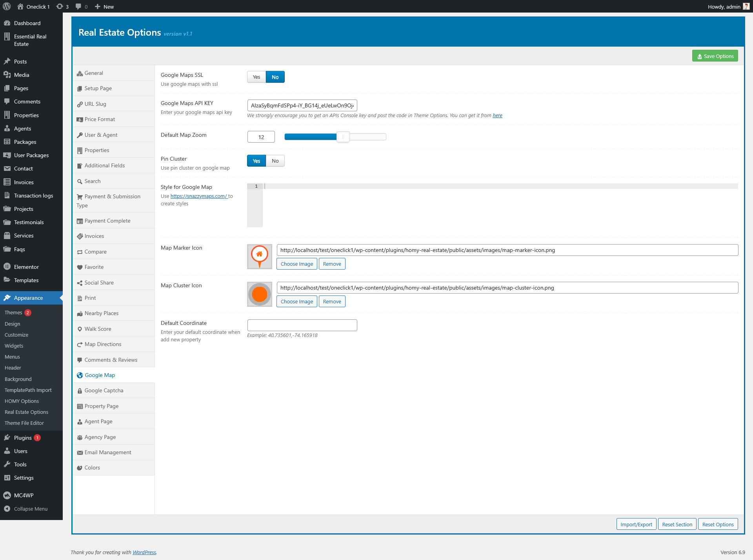
Task: Click the New plus icon in admin bar
Action: tap(98, 7)
